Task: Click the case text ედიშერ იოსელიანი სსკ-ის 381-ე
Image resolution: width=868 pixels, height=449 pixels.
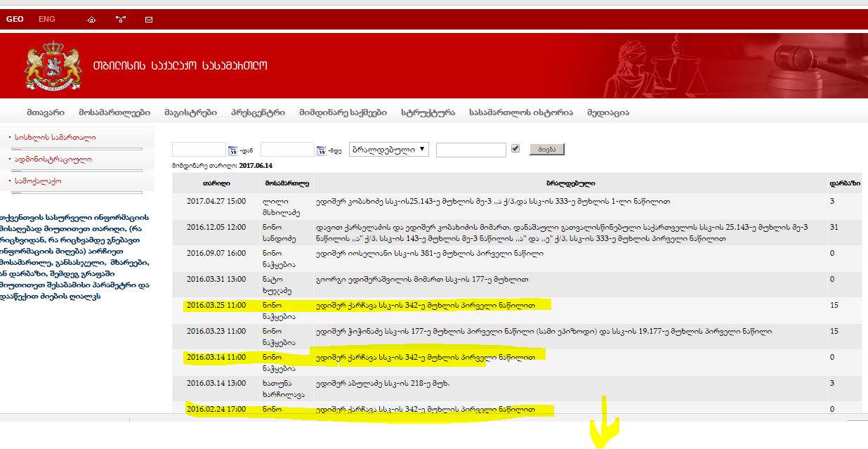Action: [x=429, y=253]
